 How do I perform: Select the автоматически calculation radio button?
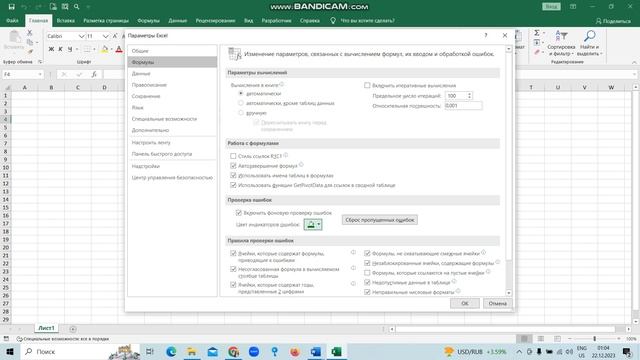(x=241, y=93)
